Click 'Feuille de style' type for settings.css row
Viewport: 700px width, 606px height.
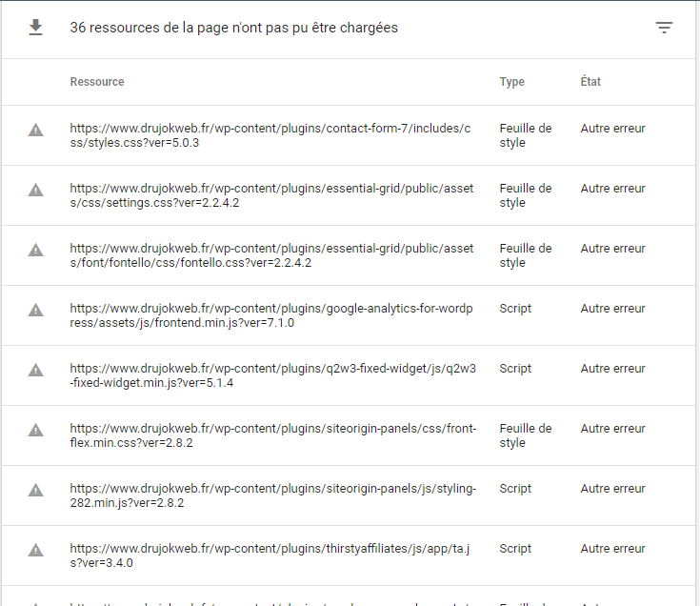click(526, 195)
